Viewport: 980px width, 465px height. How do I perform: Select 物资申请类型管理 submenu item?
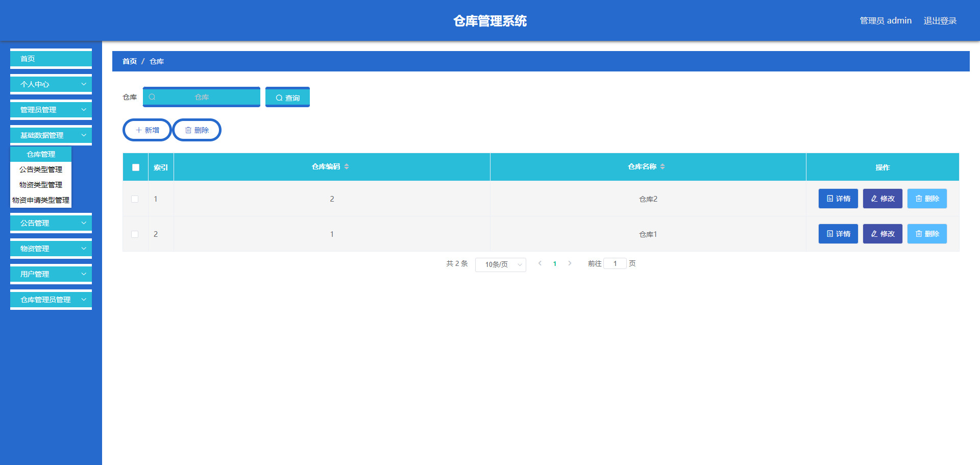point(41,200)
